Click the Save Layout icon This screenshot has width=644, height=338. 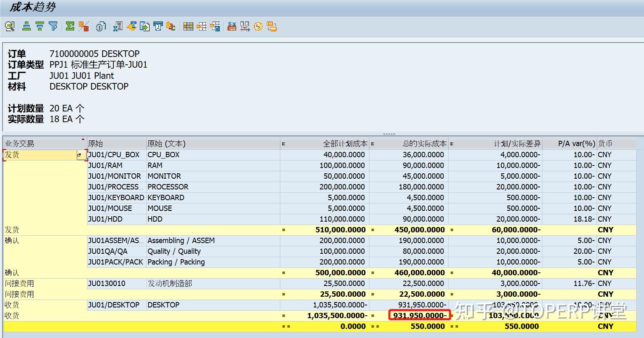[x=215, y=27]
